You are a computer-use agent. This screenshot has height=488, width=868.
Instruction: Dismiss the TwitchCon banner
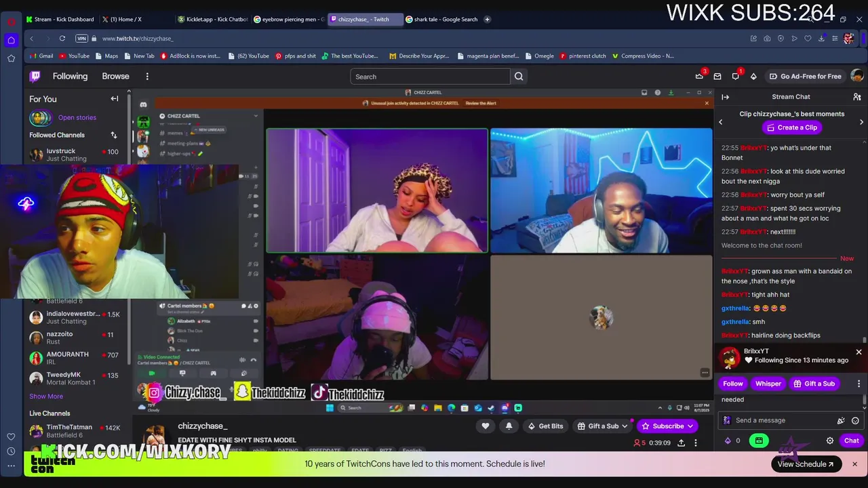[854, 464]
